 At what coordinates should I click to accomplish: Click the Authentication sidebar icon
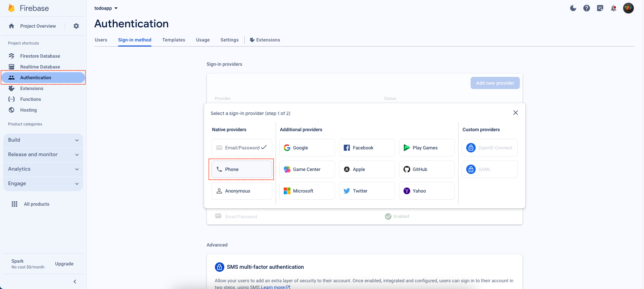click(11, 78)
